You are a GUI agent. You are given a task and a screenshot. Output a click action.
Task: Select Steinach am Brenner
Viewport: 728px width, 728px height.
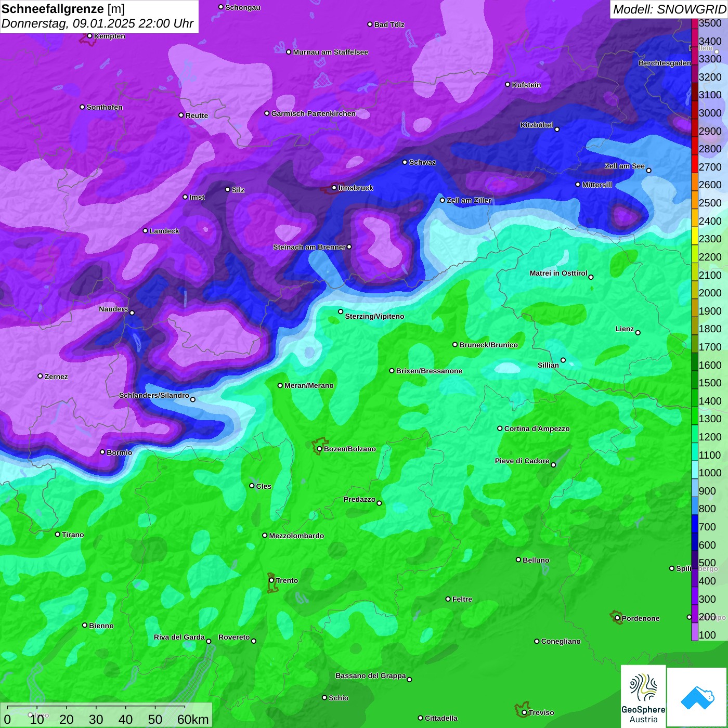[309, 247]
